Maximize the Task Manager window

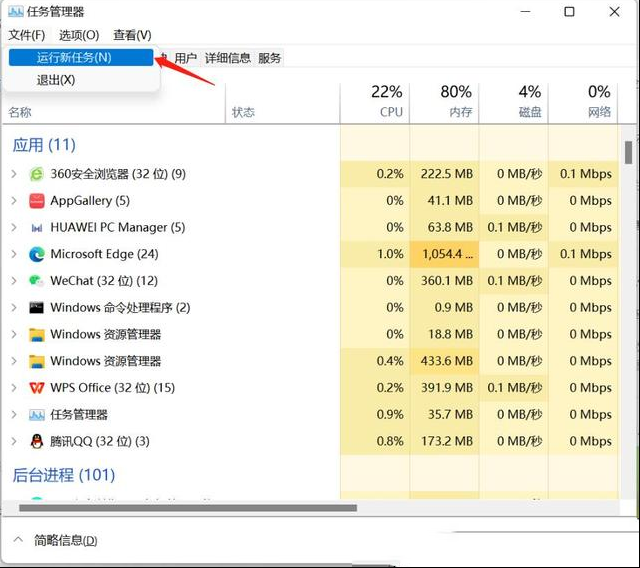pos(569,11)
